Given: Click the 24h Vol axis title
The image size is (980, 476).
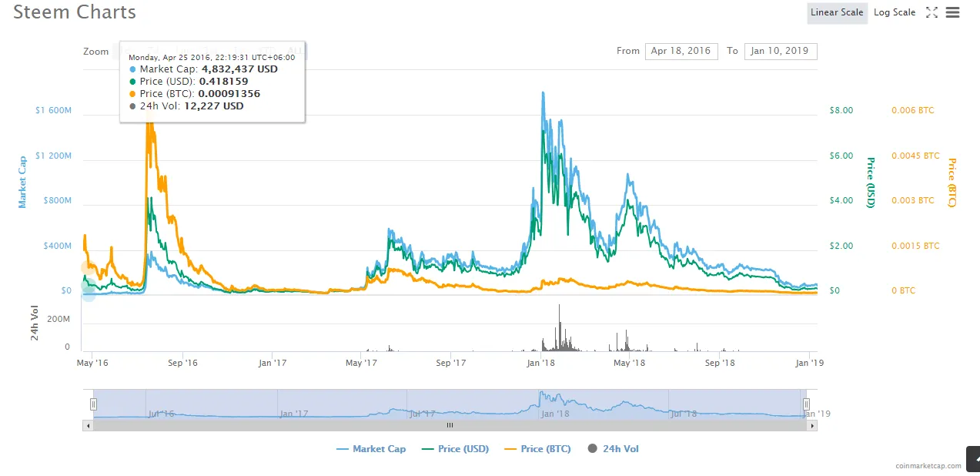Looking at the screenshot, I should [35, 323].
